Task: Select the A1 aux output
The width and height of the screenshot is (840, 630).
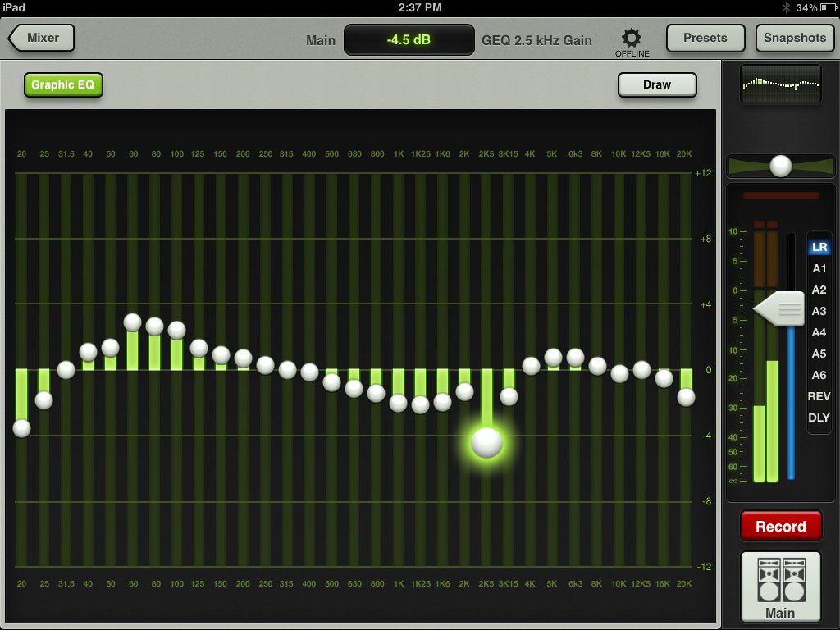Action: (819, 268)
